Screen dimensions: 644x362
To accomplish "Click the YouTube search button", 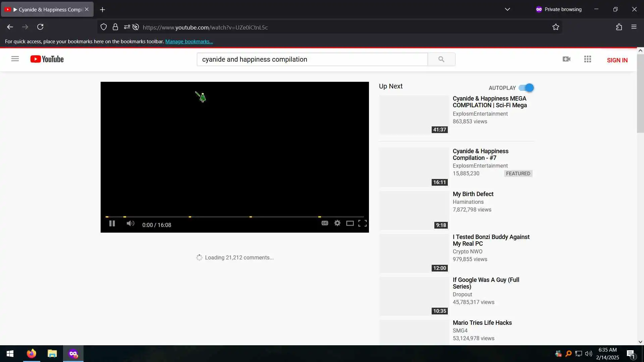I will (441, 59).
